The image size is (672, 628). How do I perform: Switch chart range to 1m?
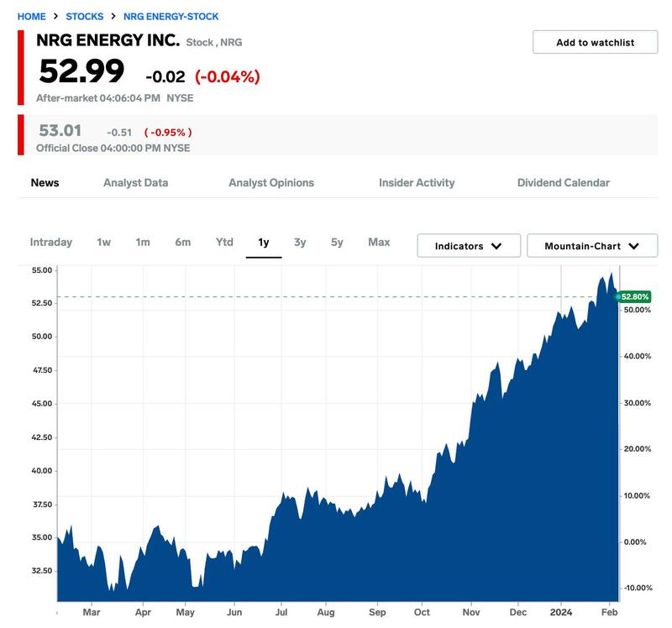(143, 242)
